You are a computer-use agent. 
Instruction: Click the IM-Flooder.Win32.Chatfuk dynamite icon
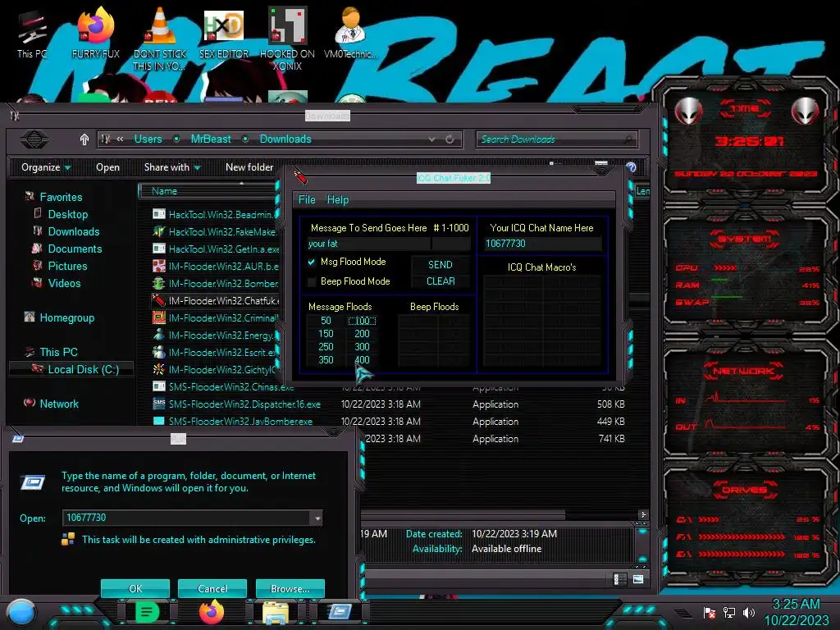click(x=158, y=300)
